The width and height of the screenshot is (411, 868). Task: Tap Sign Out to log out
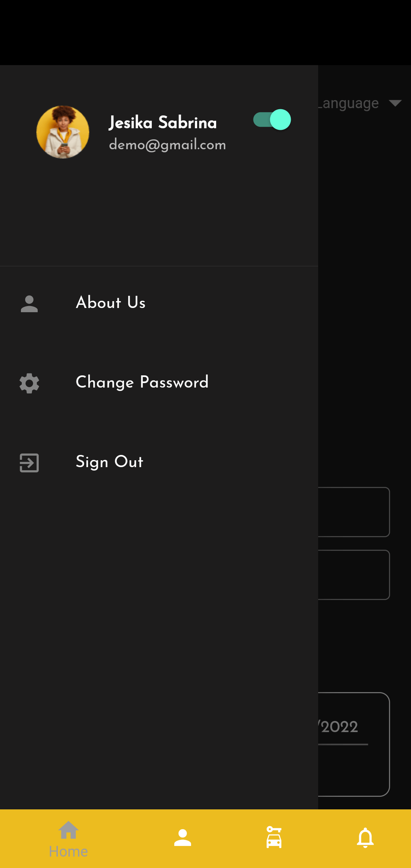click(x=110, y=462)
